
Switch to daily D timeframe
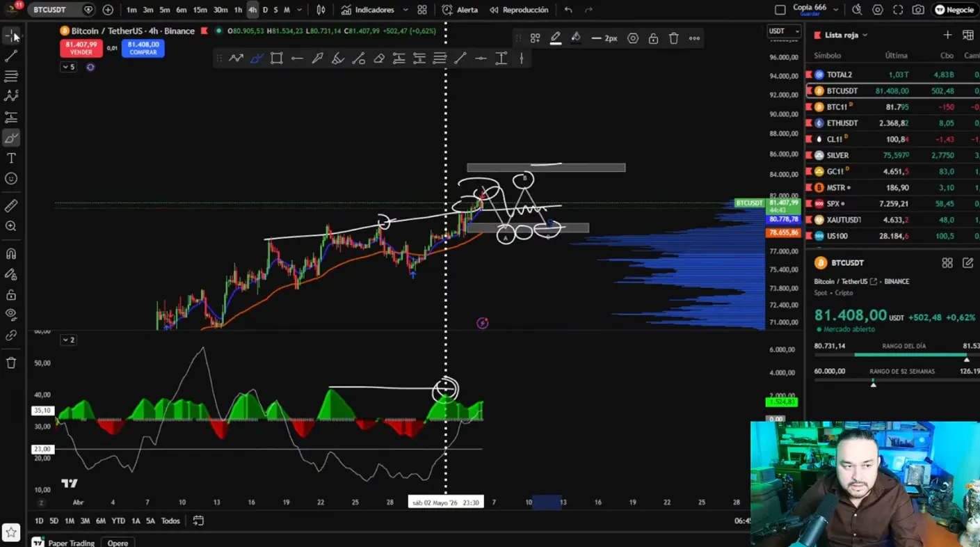click(x=265, y=10)
